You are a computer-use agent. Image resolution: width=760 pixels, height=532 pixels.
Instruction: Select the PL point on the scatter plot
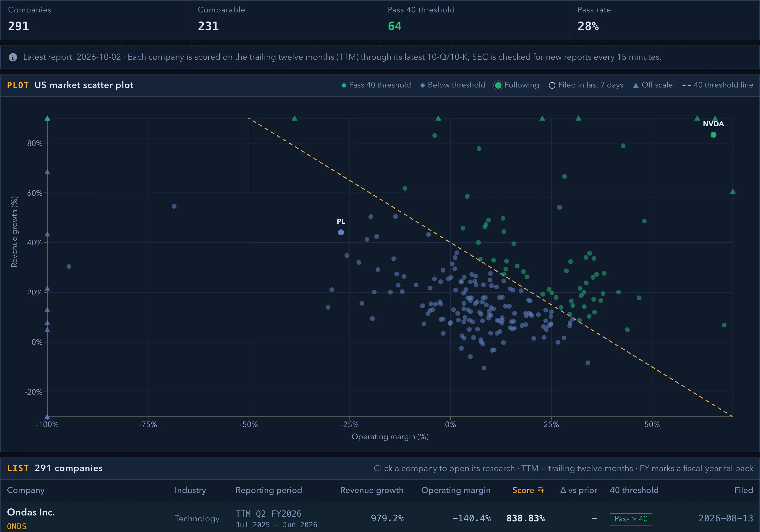point(341,232)
